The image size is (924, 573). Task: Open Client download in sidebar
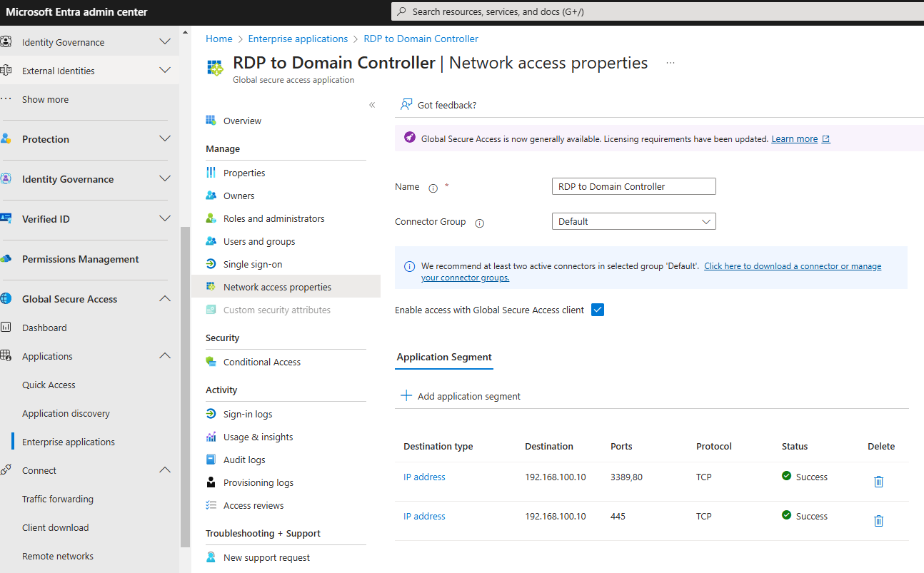click(x=56, y=527)
